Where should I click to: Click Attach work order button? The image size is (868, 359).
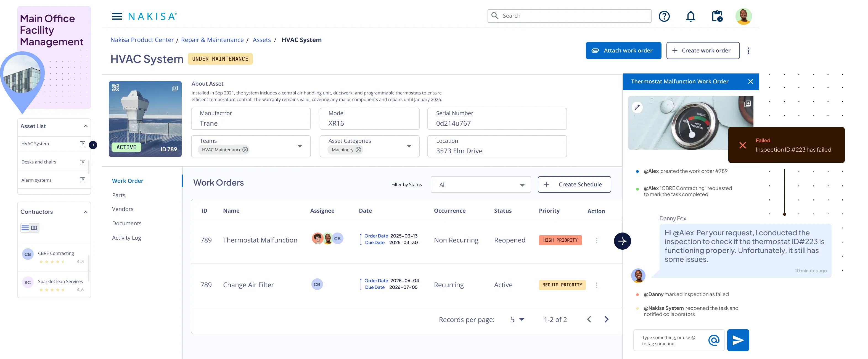click(x=623, y=51)
